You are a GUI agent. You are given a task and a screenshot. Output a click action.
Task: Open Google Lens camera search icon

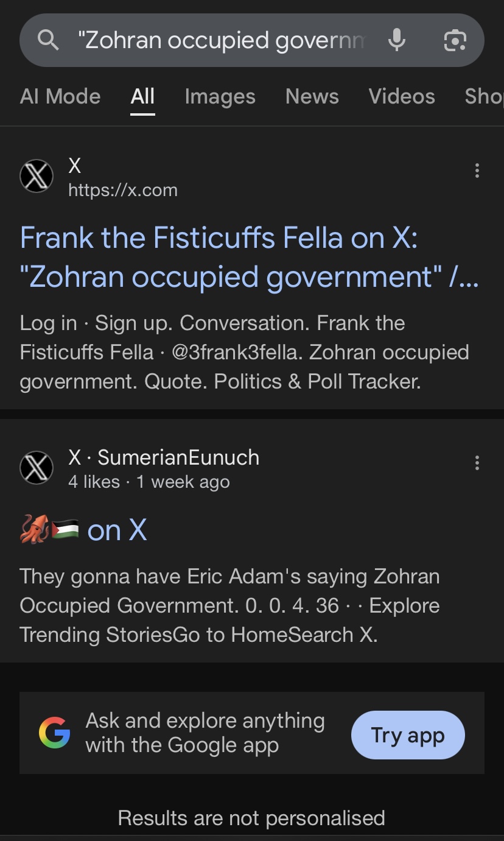455,41
